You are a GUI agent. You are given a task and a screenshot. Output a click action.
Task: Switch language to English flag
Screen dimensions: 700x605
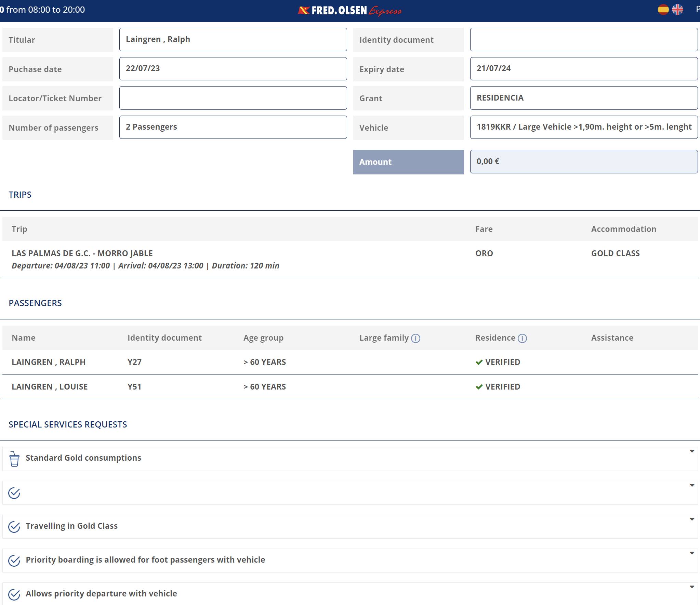point(677,10)
